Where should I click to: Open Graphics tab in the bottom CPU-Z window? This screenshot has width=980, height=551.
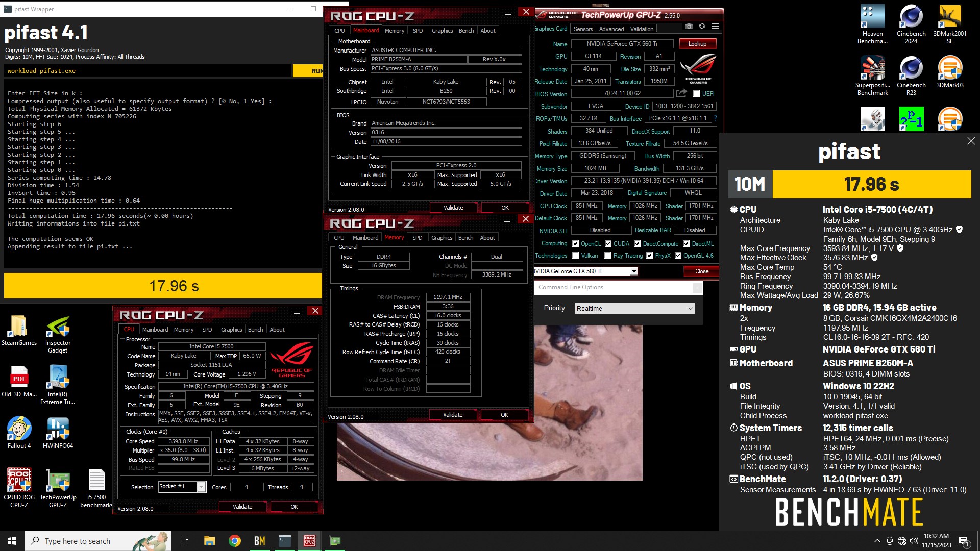[x=231, y=330]
